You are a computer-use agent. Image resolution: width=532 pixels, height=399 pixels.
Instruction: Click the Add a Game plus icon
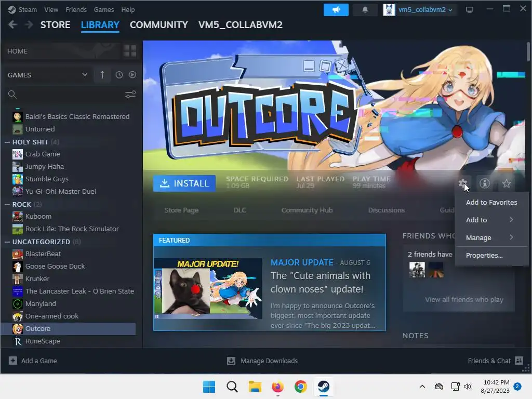[x=13, y=361]
